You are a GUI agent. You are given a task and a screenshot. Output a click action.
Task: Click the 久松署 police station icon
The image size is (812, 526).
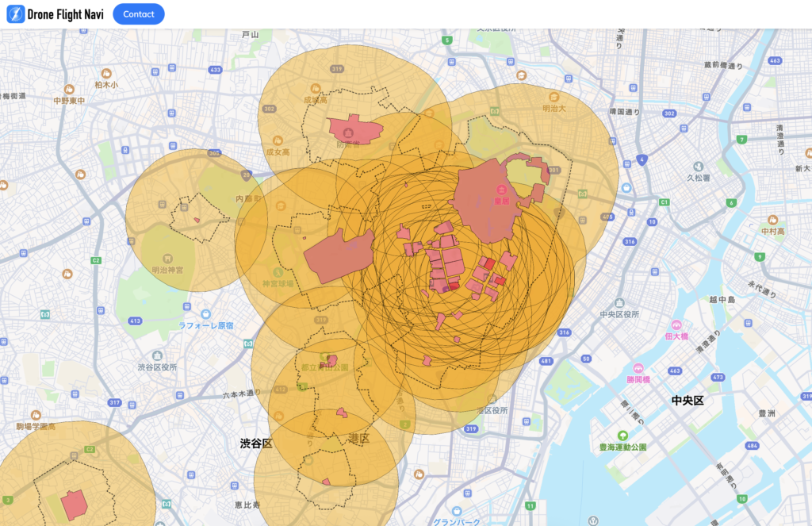[698, 167]
